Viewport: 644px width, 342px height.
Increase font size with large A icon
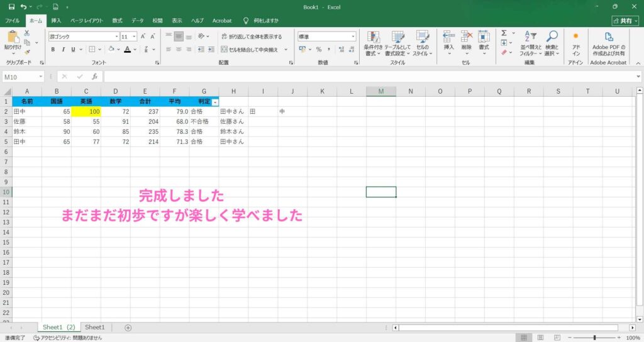point(143,36)
